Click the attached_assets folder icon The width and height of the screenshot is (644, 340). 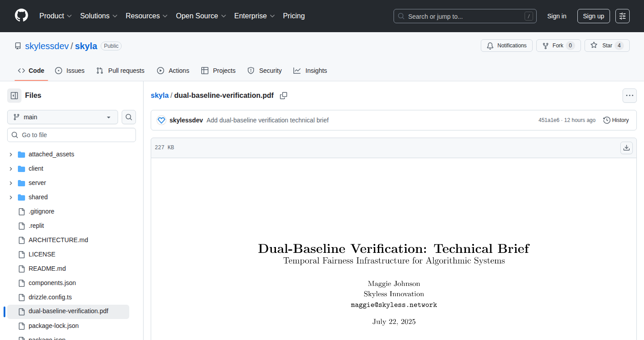pyautogui.click(x=21, y=154)
